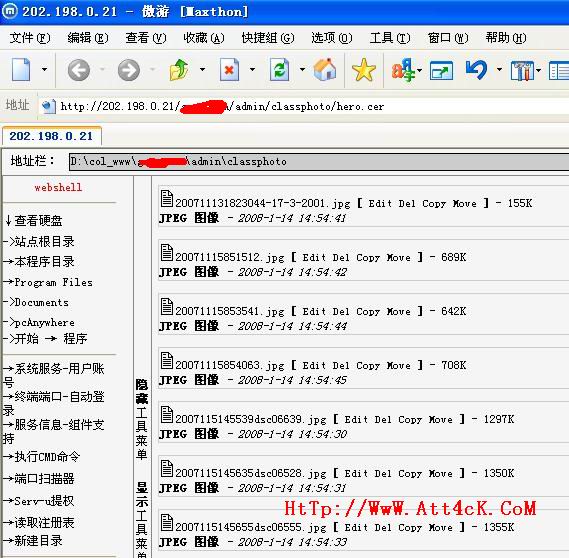Open the Forward history dropdown arrow
Image resolution: width=569 pixels, height=558 pixels.
coord(152,69)
